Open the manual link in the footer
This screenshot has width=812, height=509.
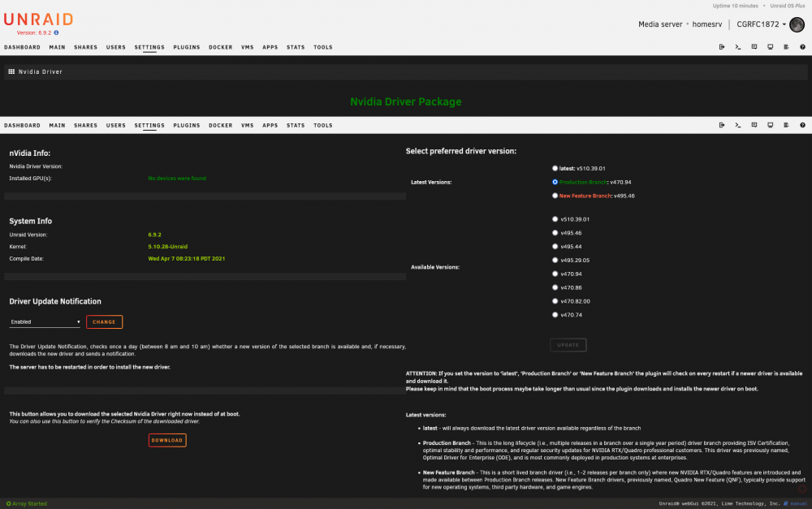pyautogui.click(x=798, y=503)
